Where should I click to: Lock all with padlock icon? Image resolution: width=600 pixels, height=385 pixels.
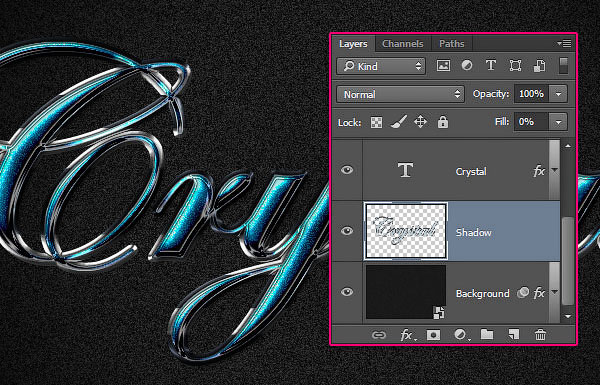click(443, 122)
